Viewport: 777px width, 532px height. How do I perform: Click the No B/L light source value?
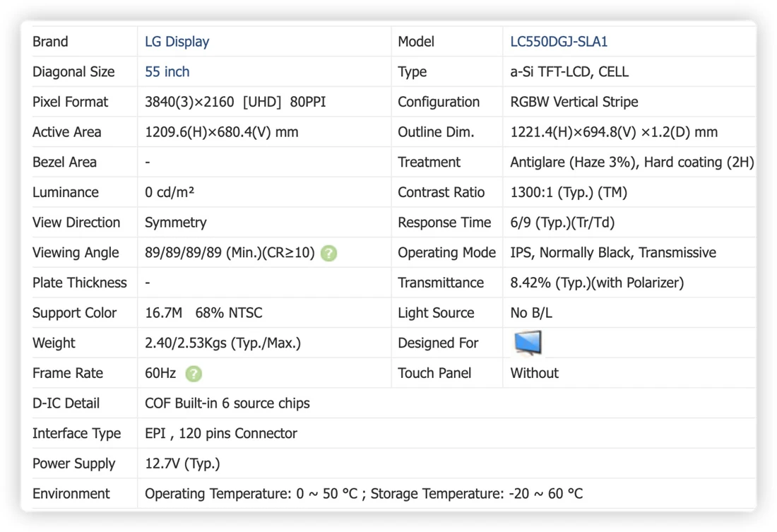530,313
